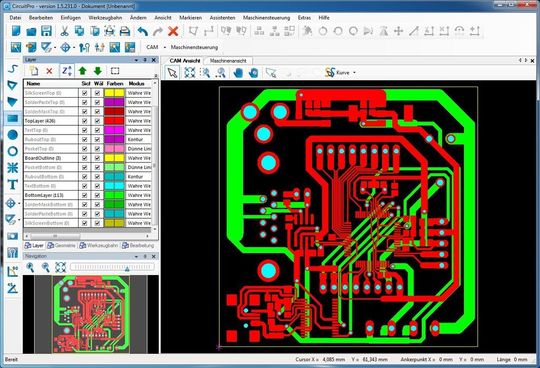Move layer down with green down arrow
The height and width of the screenshot is (368, 540).
98,71
